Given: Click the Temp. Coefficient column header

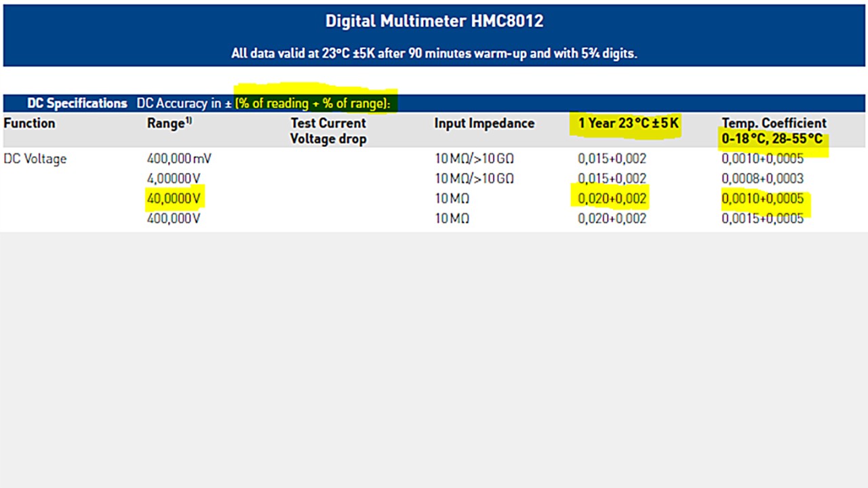Looking at the screenshot, I should coord(774,131).
